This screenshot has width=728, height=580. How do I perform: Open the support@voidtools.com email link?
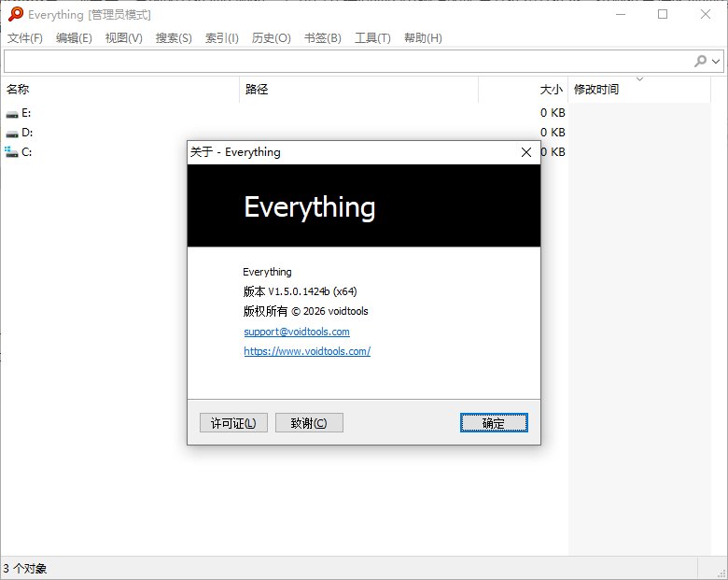point(297,332)
